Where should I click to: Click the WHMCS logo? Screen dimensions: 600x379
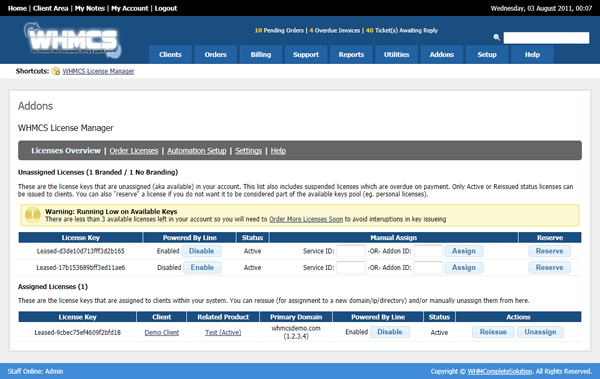tap(73, 40)
